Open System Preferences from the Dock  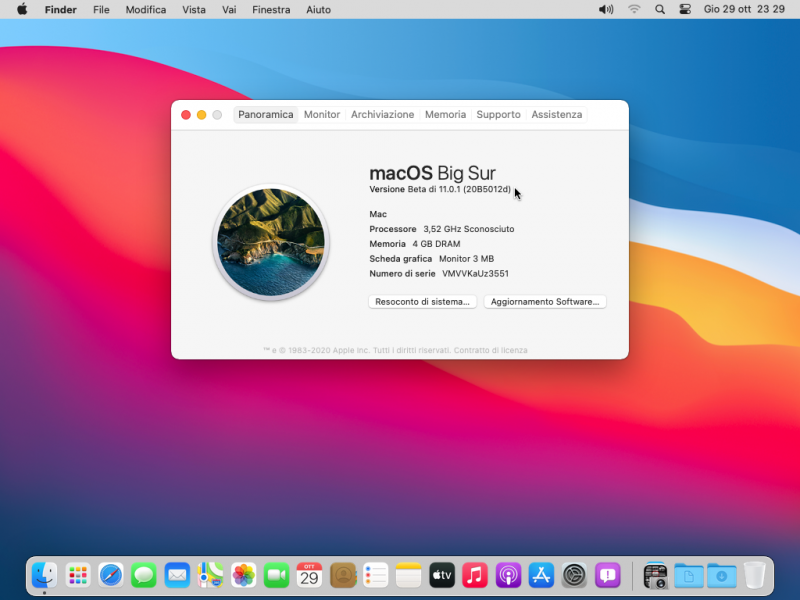coord(573,575)
